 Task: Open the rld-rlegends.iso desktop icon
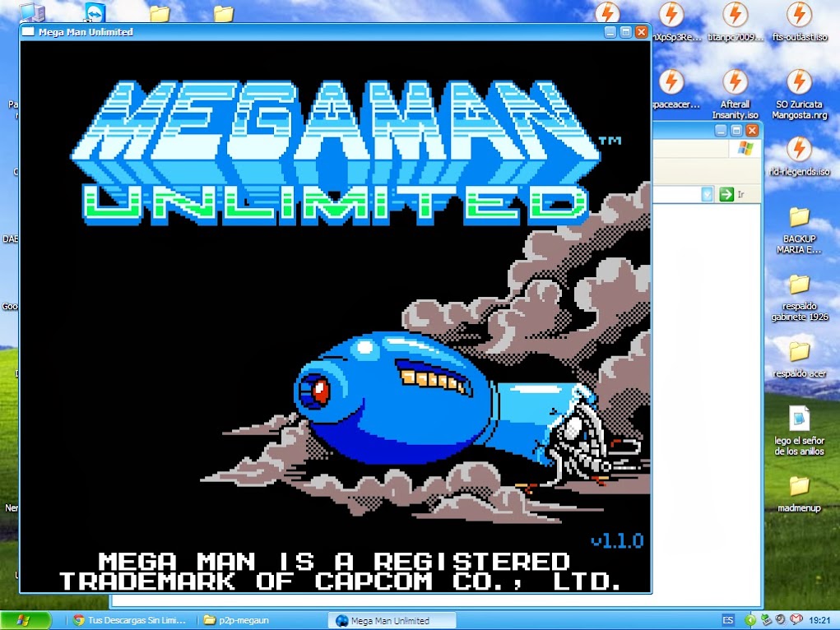pyautogui.click(x=799, y=156)
